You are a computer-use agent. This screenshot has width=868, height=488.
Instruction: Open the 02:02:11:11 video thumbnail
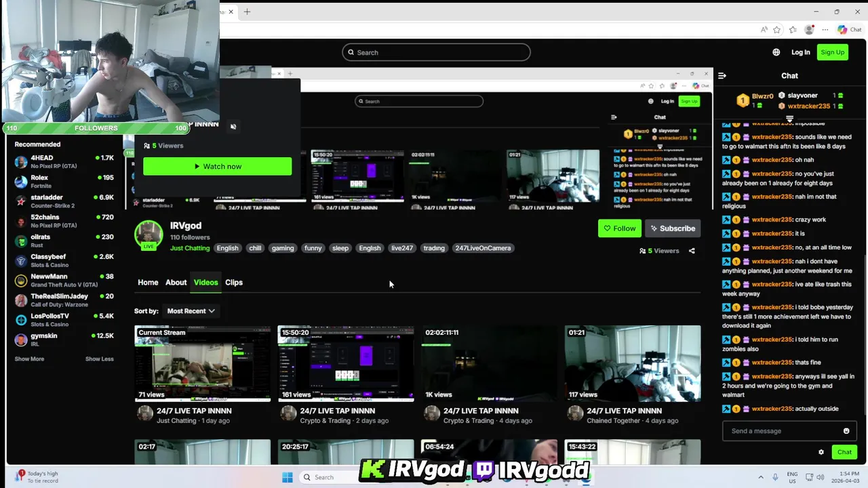pos(489,363)
